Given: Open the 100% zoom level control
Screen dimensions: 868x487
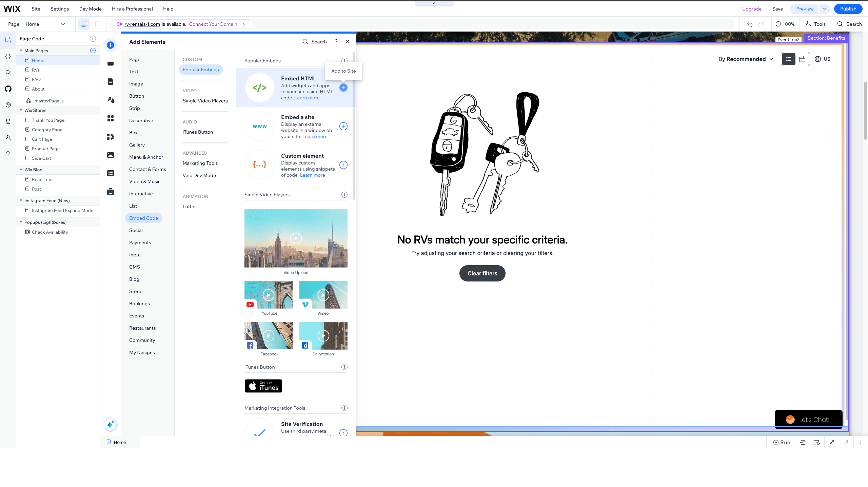Looking at the screenshot, I should point(785,24).
